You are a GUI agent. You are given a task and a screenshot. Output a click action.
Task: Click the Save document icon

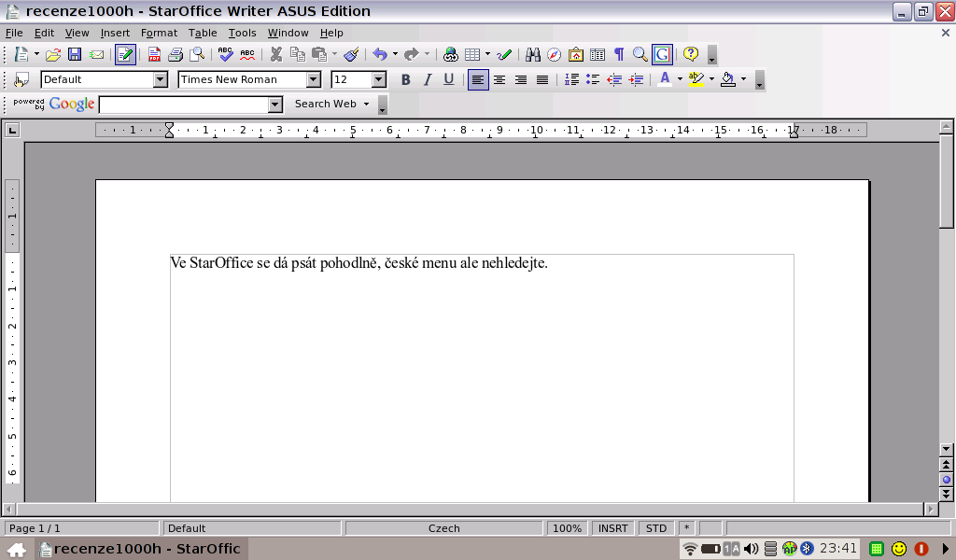click(75, 54)
